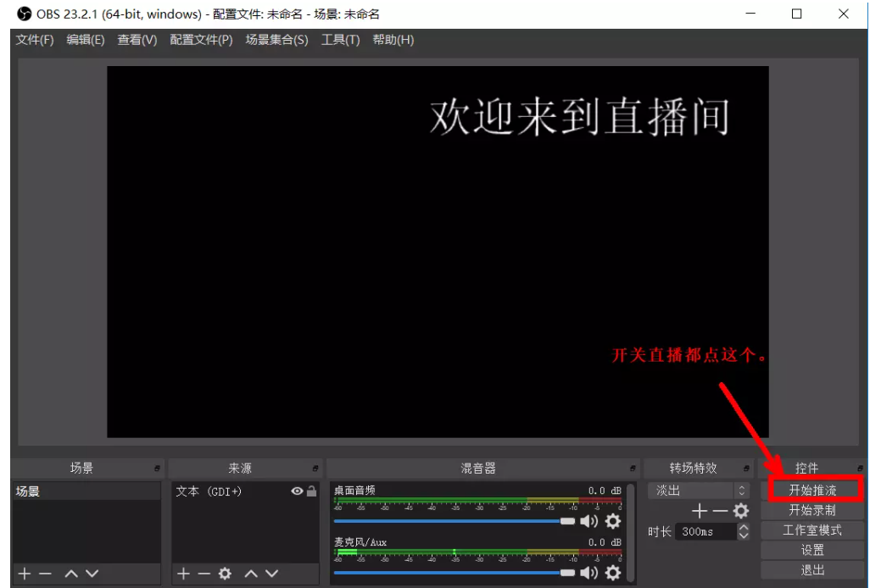870x588 pixels.
Task: Move source down with down arrow
Action: point(272,574)
